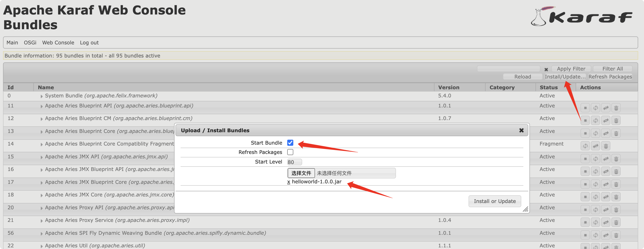Expand Apache Aries Proxy Service row
Image resolution: width=644 pixels, height=249 pixels.
pos(42,221)
